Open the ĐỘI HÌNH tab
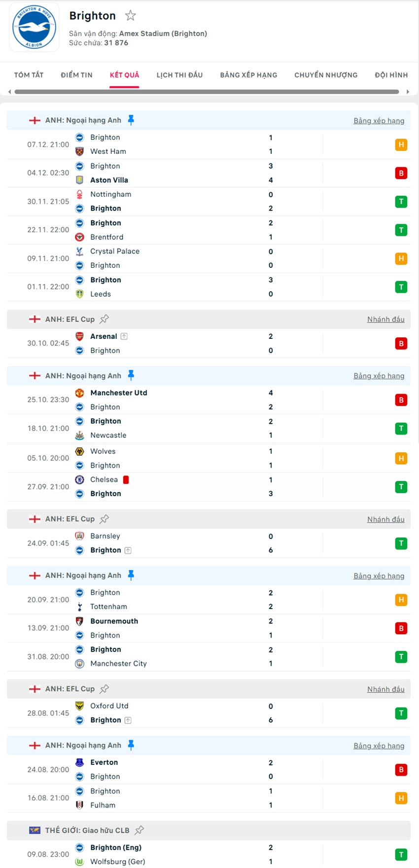419x868 pixels. point(391,75)
